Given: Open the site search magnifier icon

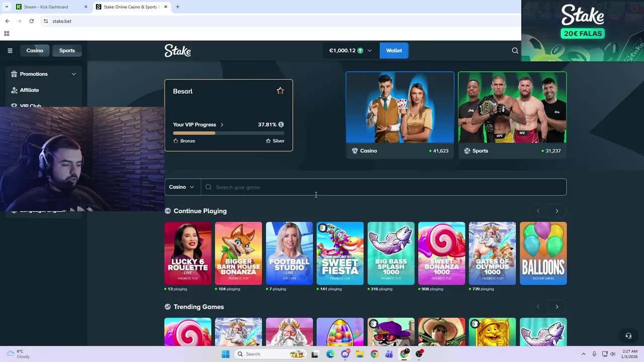Looking at the screenshot, I should 515,50.
